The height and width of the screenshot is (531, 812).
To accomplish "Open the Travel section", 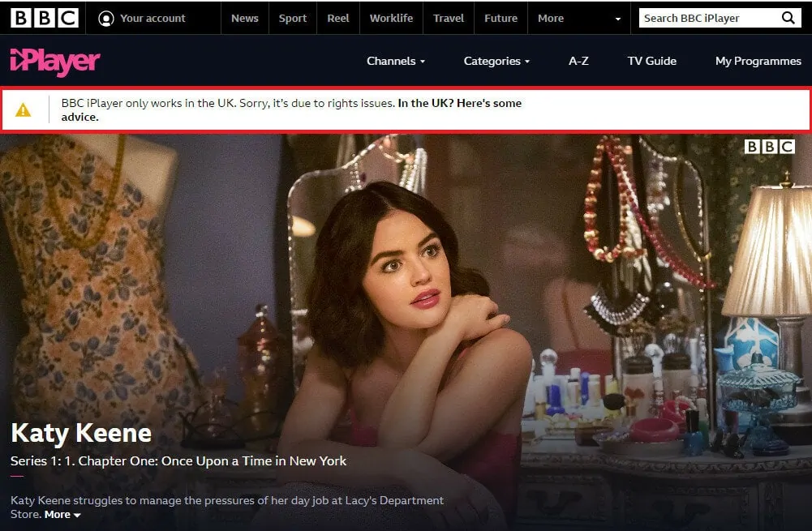I will point(449,18).
